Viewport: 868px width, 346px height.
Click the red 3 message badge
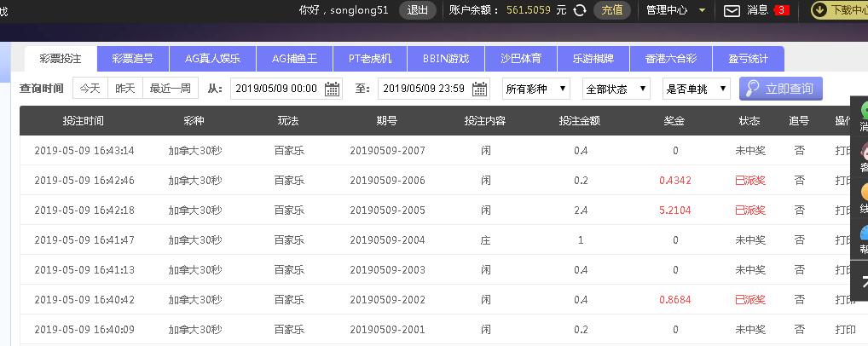point(781,10)
